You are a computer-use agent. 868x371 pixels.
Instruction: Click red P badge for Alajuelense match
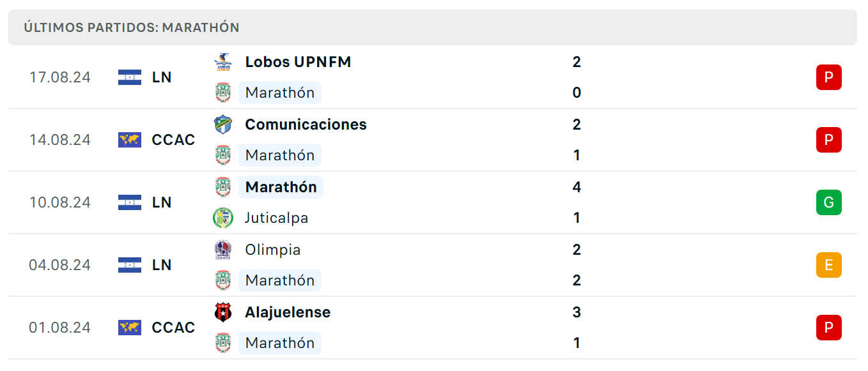pyautogui.click(x=829, y=328)
